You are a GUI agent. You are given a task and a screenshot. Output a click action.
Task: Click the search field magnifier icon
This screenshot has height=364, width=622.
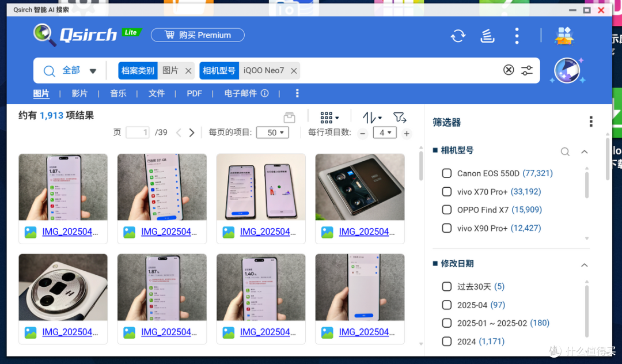49,71
